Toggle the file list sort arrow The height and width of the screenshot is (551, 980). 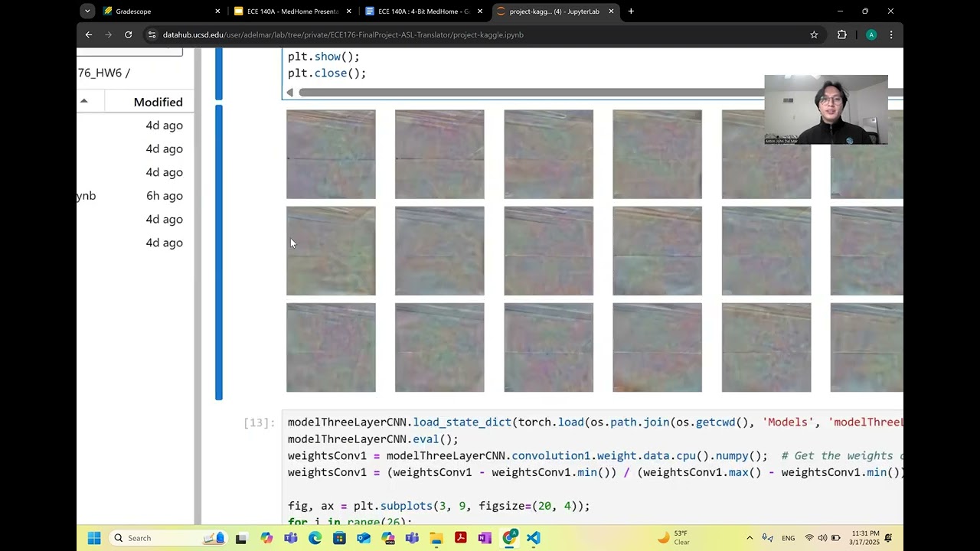tap(84, 101)
